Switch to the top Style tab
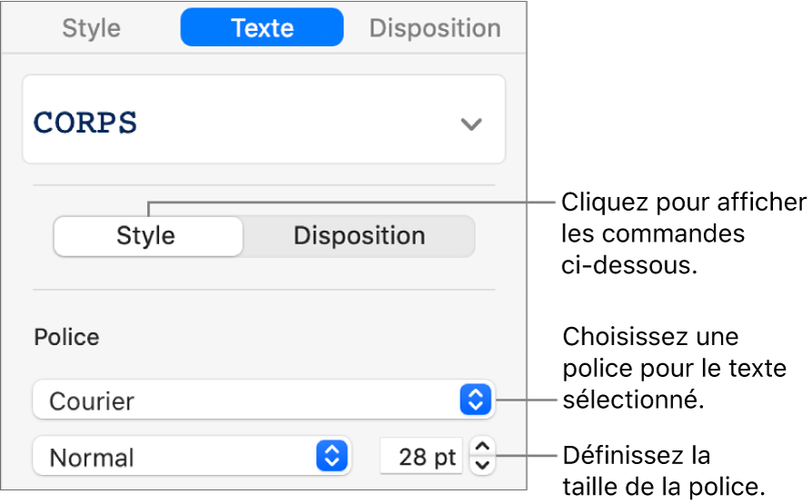This screenshot has width=812, height=504. pyautogui.click(x=92, y=28)
